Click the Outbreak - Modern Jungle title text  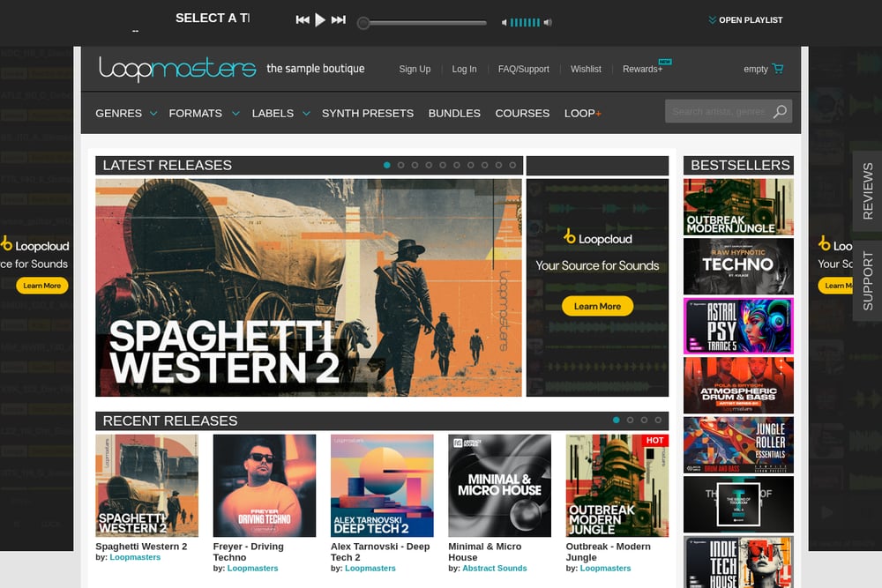click(608, 552)
